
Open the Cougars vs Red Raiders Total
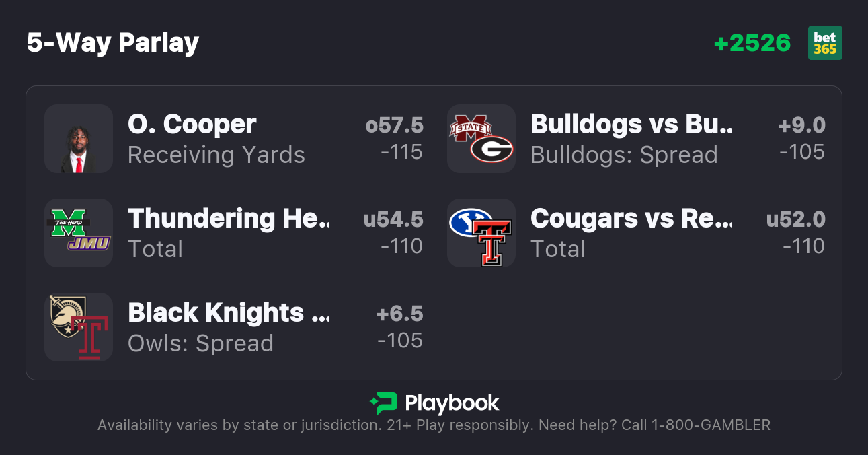click(x=631, y=233)
